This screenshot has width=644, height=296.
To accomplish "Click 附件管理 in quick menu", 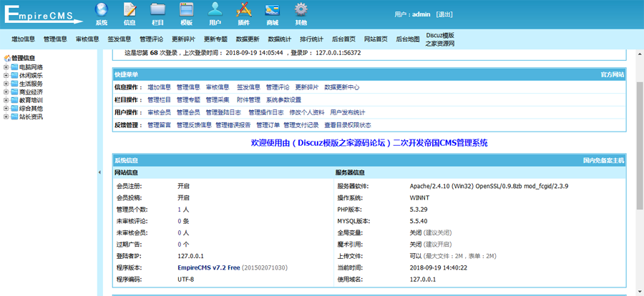I will point(248,100).
